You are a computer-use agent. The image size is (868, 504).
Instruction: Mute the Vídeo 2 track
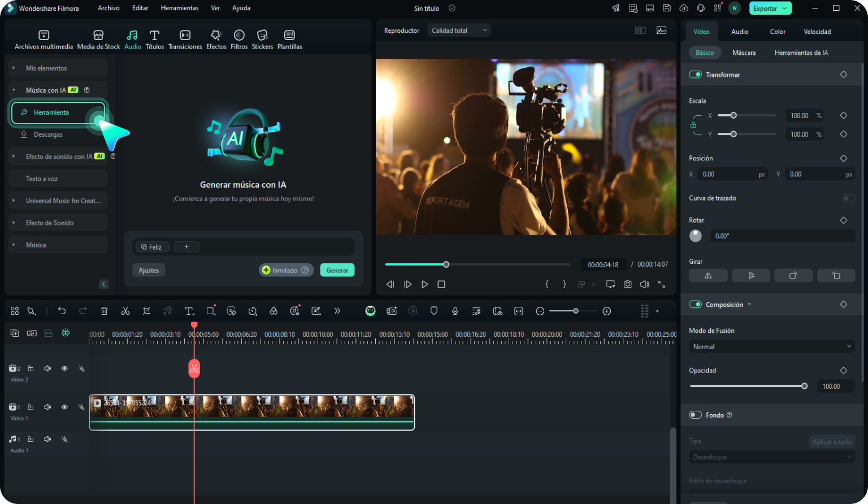pyautogui.click(x=47, y=368)
